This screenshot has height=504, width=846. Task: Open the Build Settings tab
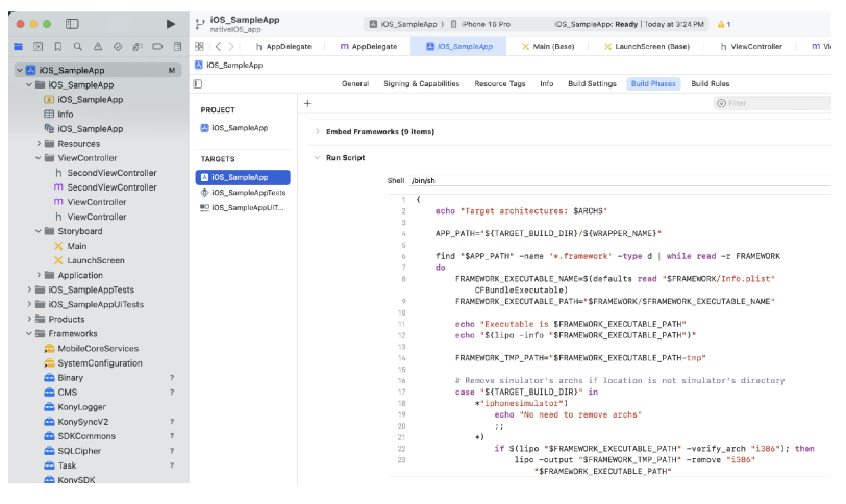click(x=592, y=84)
